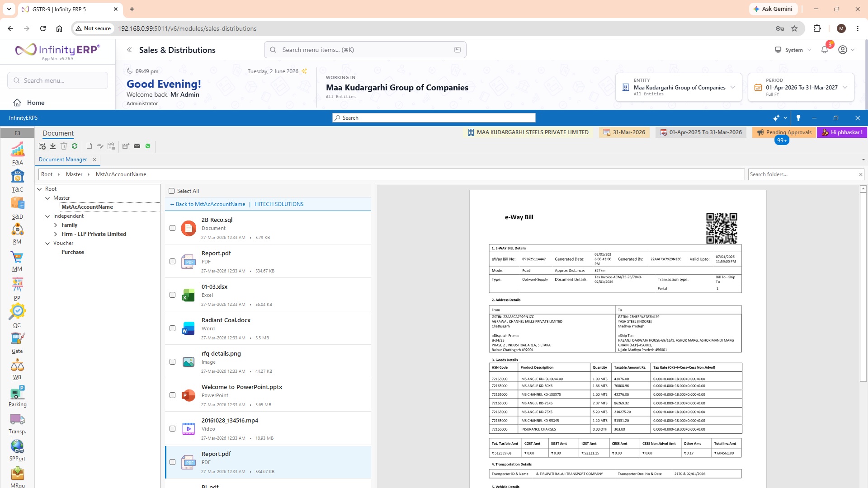The height and width of the screenshot is (488, 868).
Task: Click the lightbulb icon in blue bar
Action: tap(798, 118)
